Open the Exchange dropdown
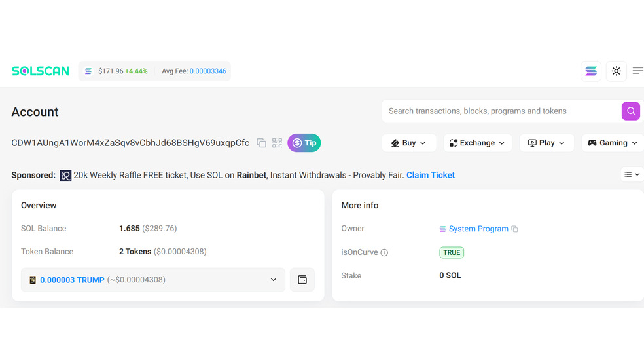Screen dimensions: 644x363 [477, 143]
